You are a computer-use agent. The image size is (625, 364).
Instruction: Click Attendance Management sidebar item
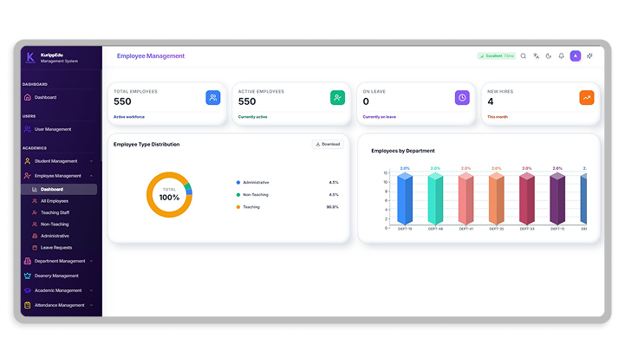(x=60, y=305)
